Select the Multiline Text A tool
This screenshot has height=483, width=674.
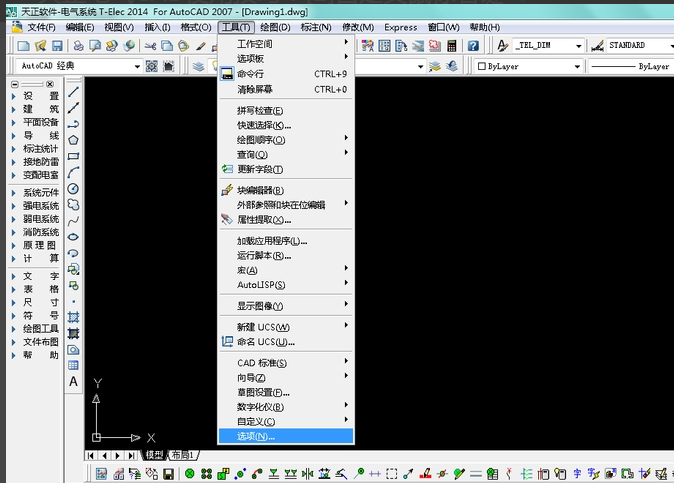(x=74, y=382)
